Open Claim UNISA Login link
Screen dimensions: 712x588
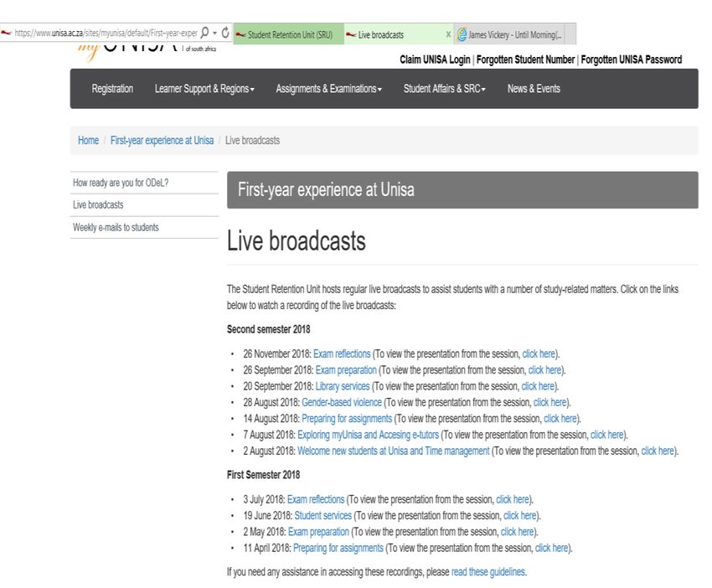point(435,59)
